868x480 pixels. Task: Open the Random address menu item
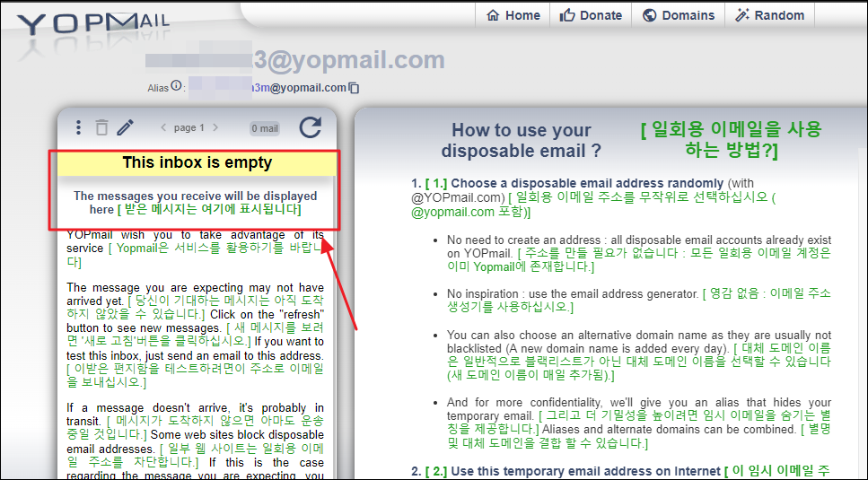tap(769, 15)
